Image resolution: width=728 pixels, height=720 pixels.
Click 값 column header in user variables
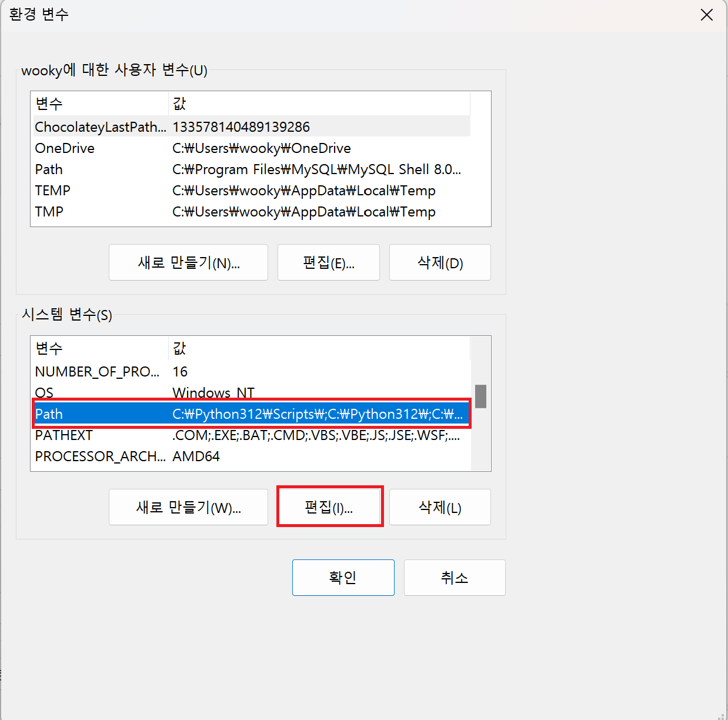pyautogui.click(x=319, y=104)
